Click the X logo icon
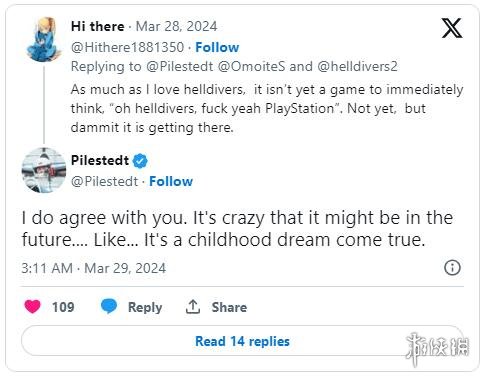Screen dimensions: 484x377 click(x=452, y=28)
